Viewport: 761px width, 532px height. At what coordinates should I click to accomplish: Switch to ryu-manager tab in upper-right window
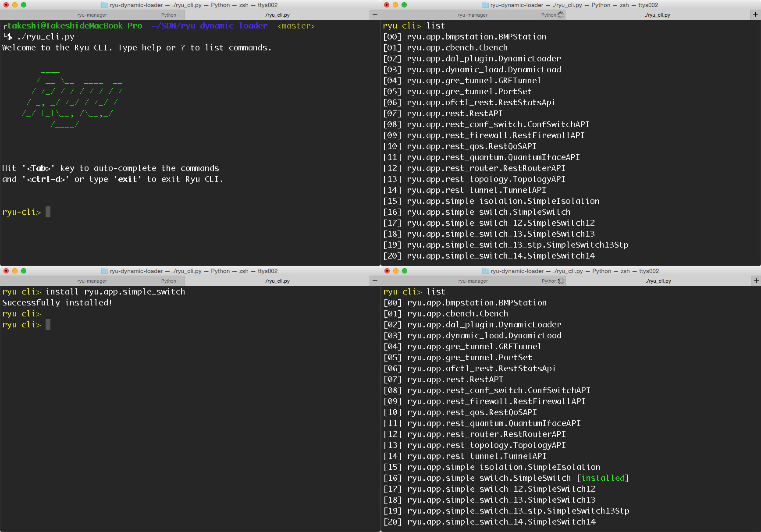tap(473, 15)
